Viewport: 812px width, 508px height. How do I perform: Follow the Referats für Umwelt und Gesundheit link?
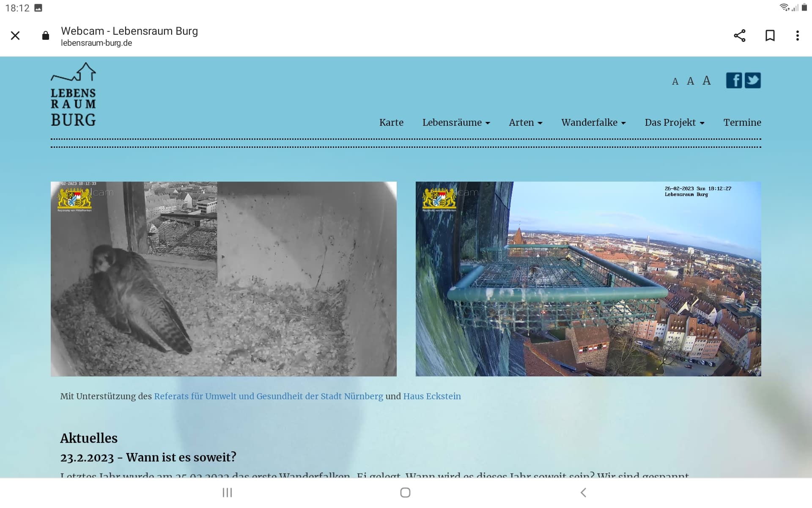click(269, 396)
